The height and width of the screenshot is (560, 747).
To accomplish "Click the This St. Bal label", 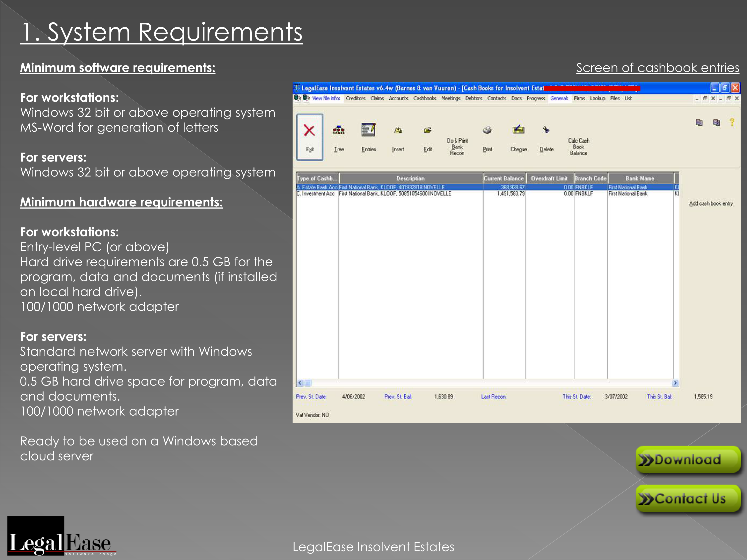I will (x=659, y=397).
